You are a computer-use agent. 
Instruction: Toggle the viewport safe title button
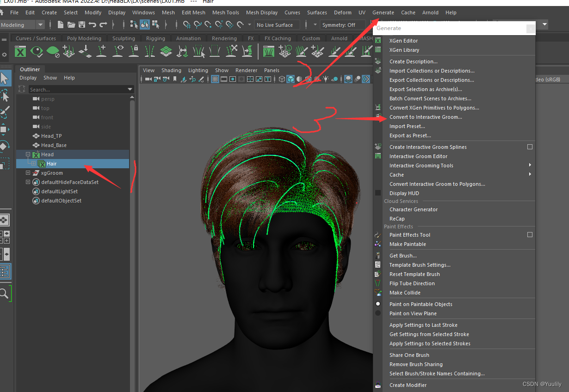tap(268, 79)
